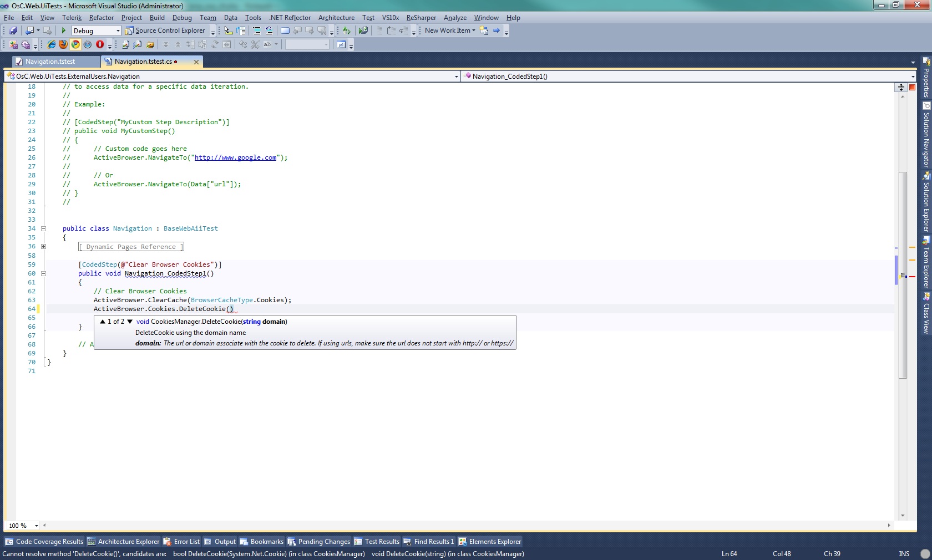Screen dimensions: 932x560
Task: Click the record test document icon
Action: pyautogui.click(x=125, y=44)
